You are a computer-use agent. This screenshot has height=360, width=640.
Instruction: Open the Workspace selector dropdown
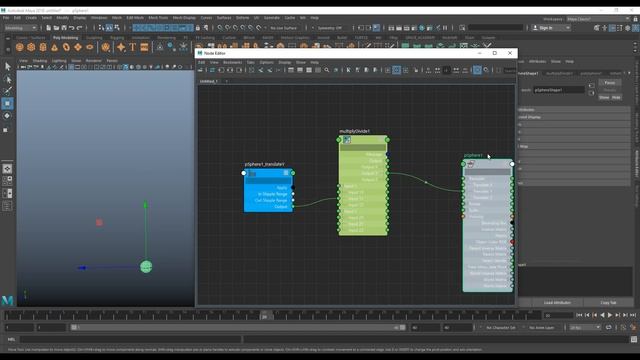click(x=598, y=19)
